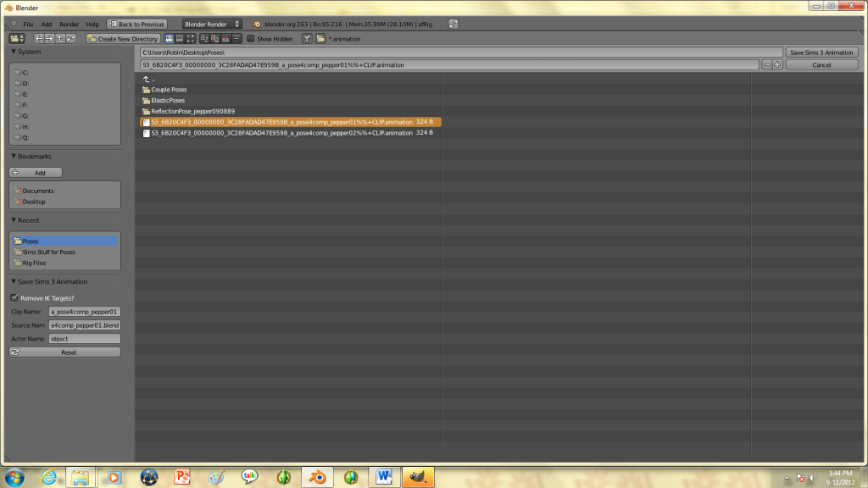Screen dimensions: 868x488
Task: Click the Reset button
Action: coord(64,352)
